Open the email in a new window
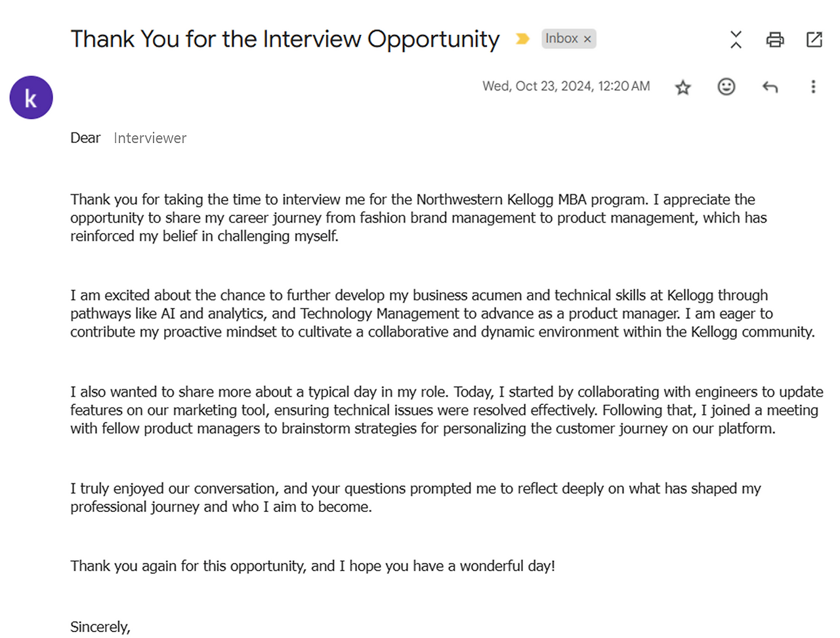 click(x=814, y=39)
